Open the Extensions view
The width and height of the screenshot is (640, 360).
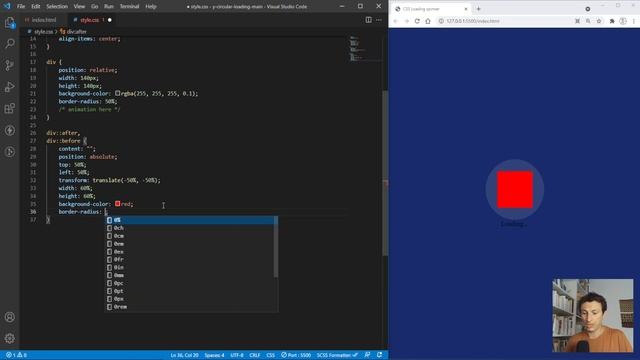click(9, 108)
